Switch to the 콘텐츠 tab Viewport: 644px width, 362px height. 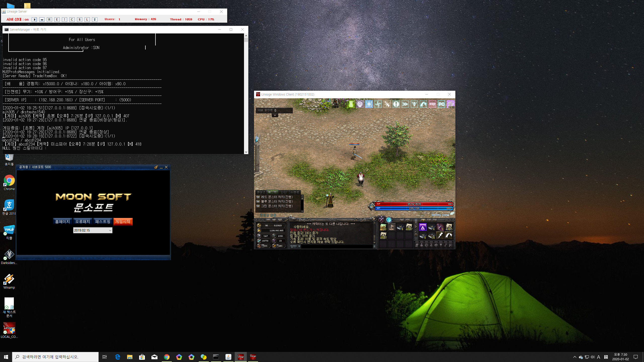pos(261,192)
